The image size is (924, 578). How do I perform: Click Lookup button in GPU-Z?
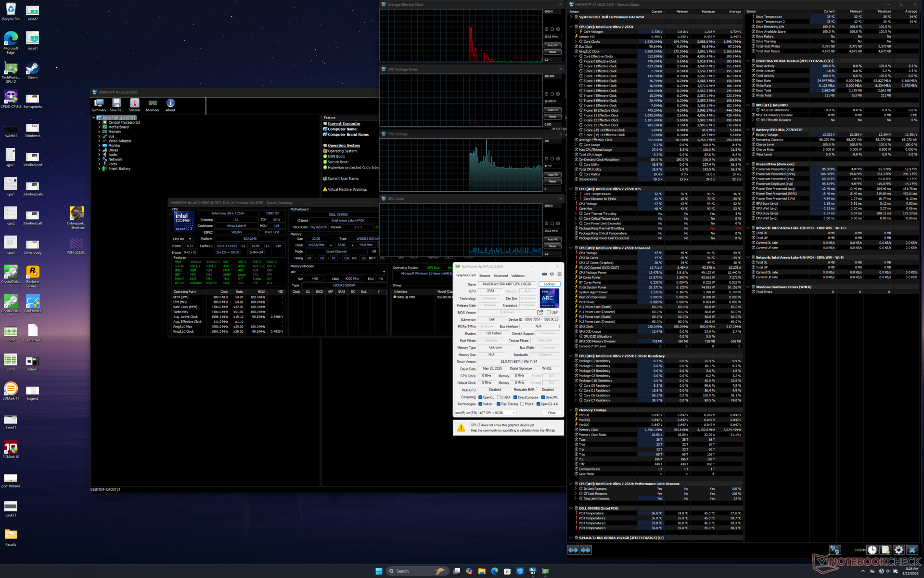coord(549,284)
